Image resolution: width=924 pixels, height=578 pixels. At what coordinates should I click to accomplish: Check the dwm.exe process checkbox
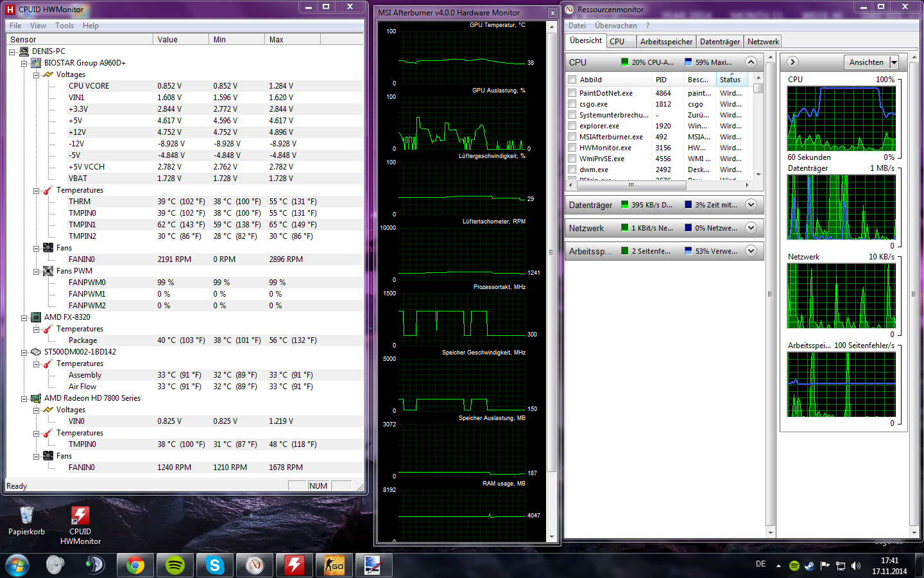point(572,170)
